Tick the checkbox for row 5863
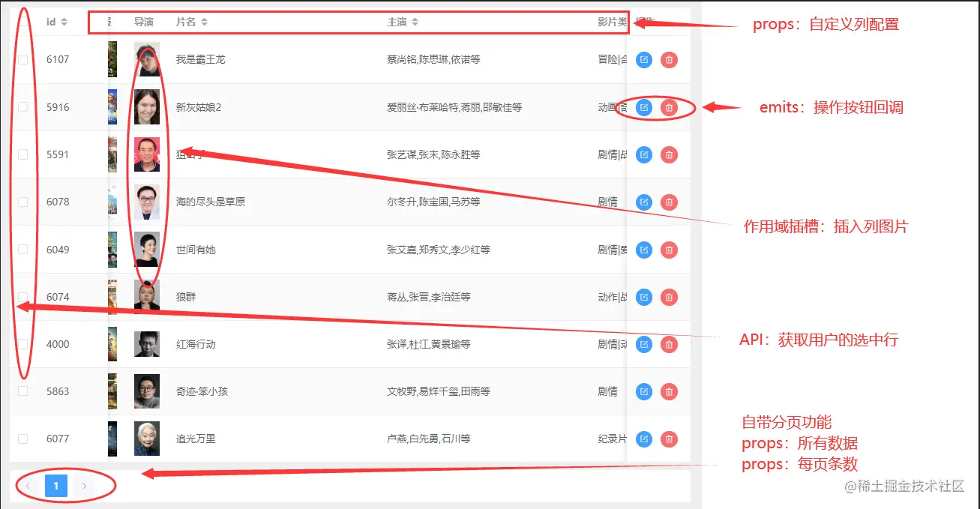 (x=23, y=391)
